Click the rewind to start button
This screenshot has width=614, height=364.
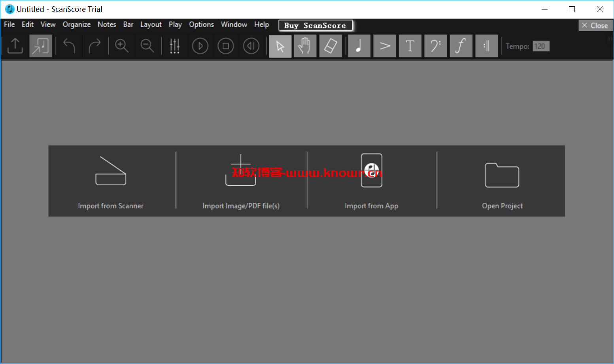(x=251, y=46)
